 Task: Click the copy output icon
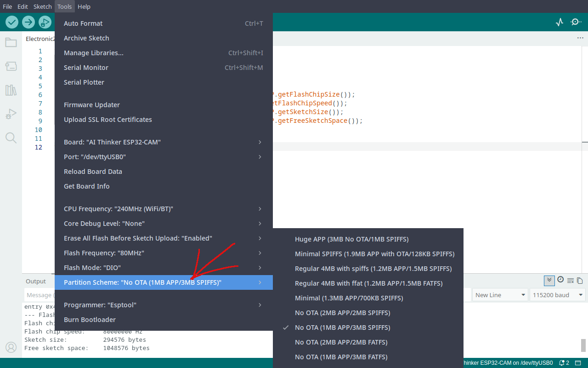tap(580, 281)
